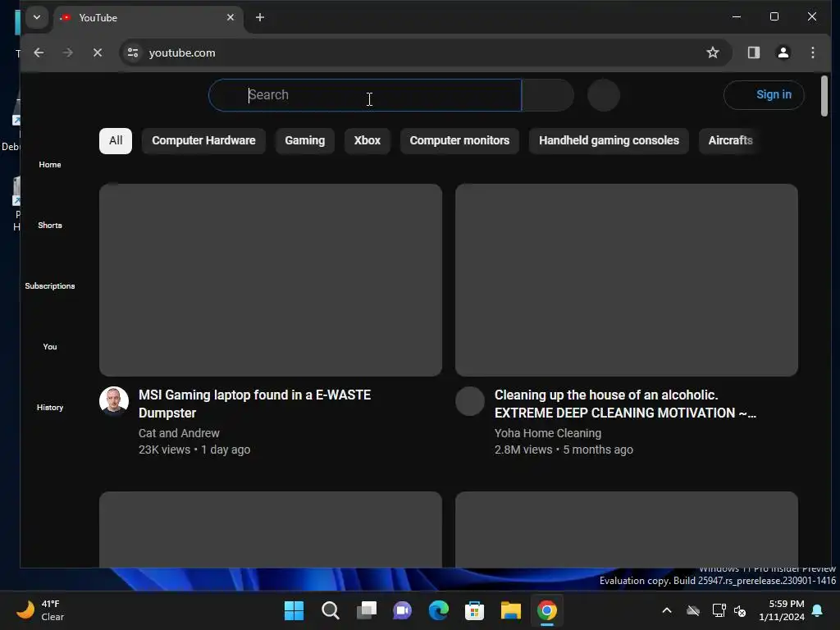This screenshot has width=840, height=630.
Task: Bookmark this tab with the star icon
Action: [x=713, y=52]
